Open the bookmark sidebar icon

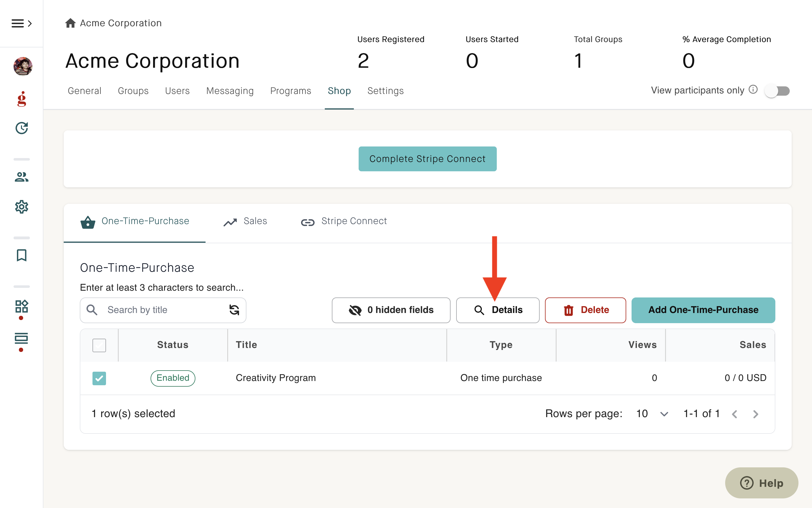pyautogui.click(x=21, y=255)
